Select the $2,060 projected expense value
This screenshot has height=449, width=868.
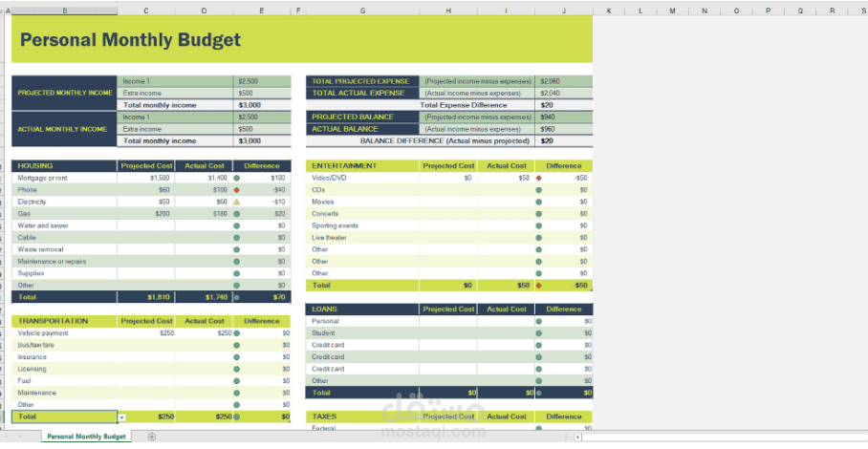click(x=564, y=81)
